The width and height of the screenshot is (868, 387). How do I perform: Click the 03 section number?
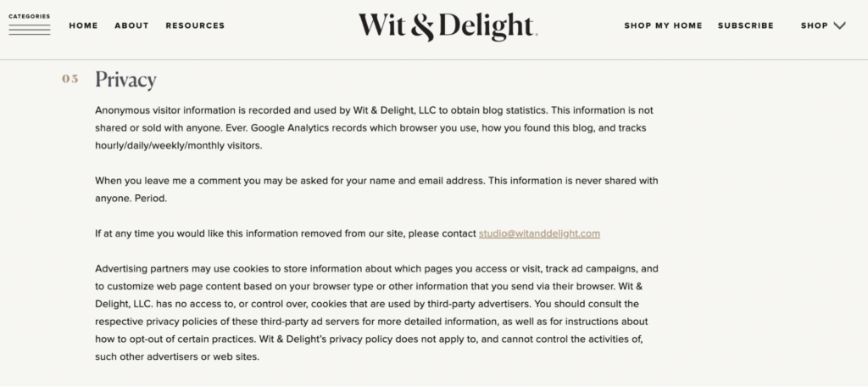[x=70, y=80]
